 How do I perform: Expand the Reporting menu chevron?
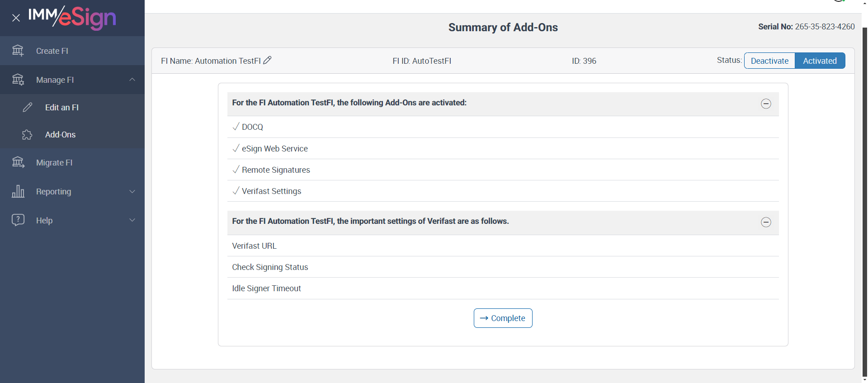point(132,191)
